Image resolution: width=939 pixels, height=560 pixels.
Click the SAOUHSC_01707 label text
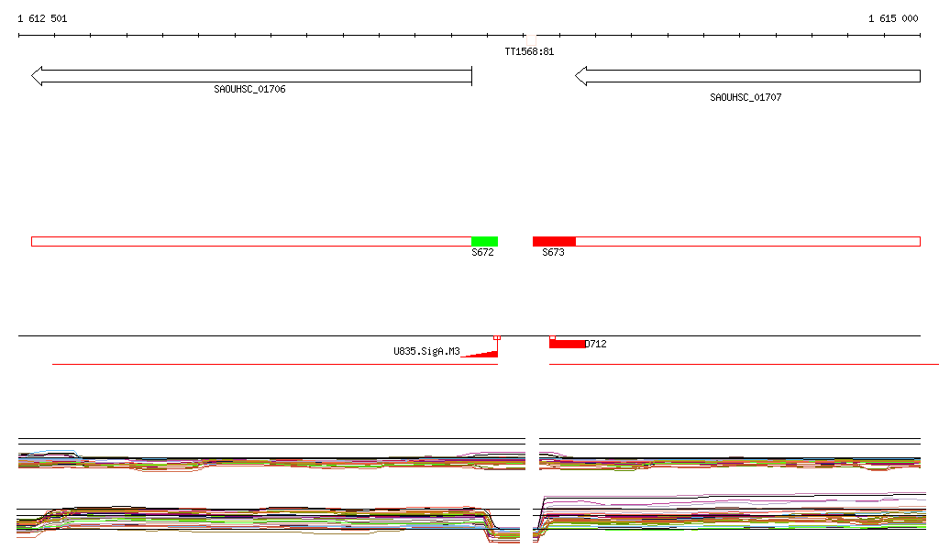coord(746,97)
